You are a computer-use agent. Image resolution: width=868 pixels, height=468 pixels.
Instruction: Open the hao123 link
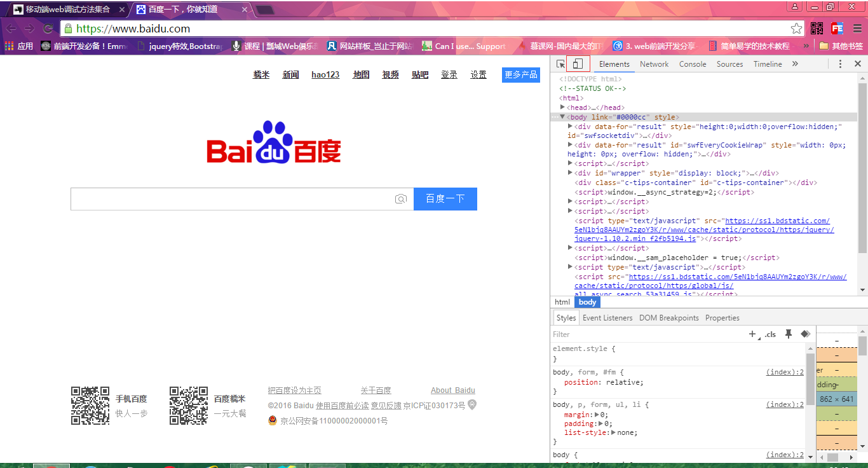[x=325, y=74]
